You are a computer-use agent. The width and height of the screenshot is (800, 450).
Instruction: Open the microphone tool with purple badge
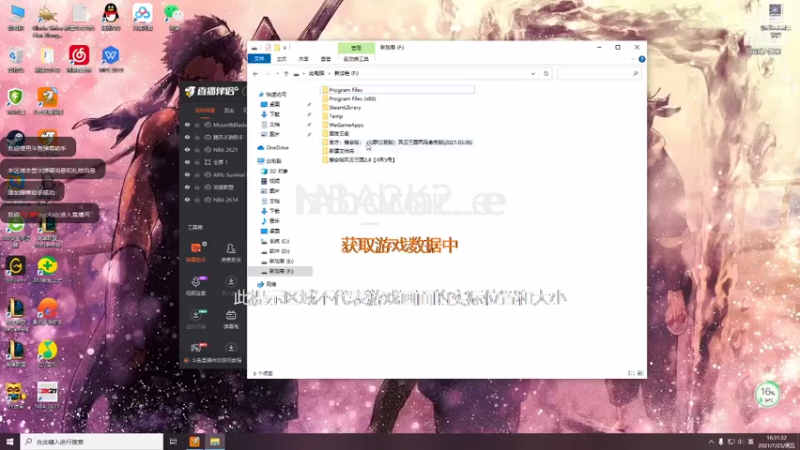[196, 285]
